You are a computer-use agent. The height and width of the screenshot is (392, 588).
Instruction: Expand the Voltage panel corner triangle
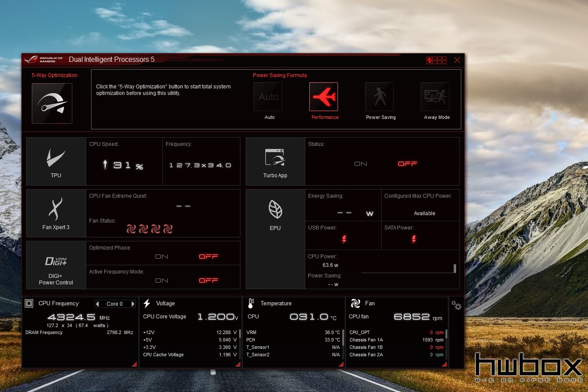[x=238, y=364]
